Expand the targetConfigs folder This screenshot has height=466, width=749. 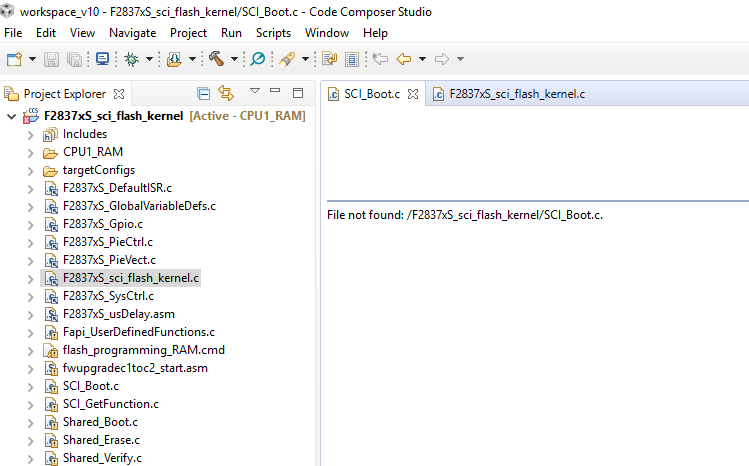[31, 171]
